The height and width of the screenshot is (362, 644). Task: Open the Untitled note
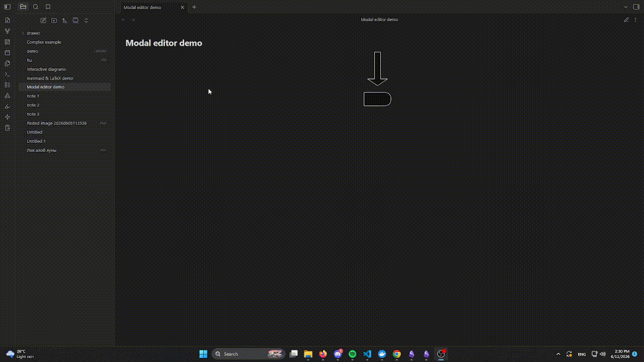(x=64, y=132)
